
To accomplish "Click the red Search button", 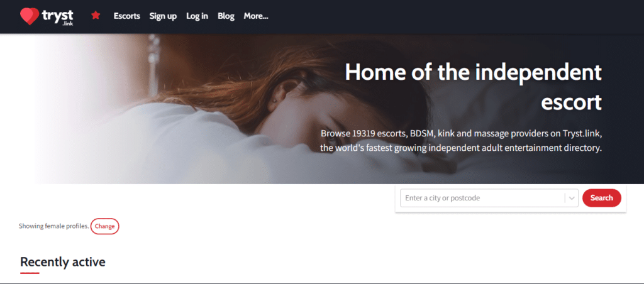I will 602,198.
